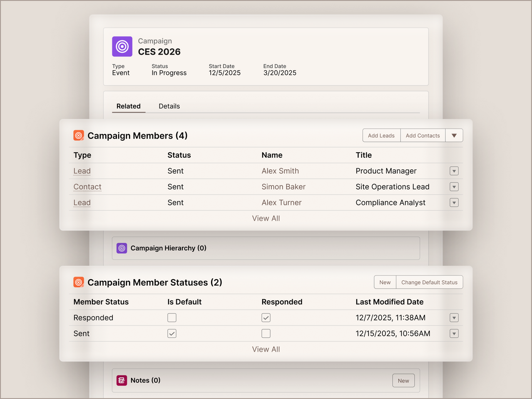
Task: Open the Contact link for Simon Baker
Action: pyautogui.click(x=87, y=187)
